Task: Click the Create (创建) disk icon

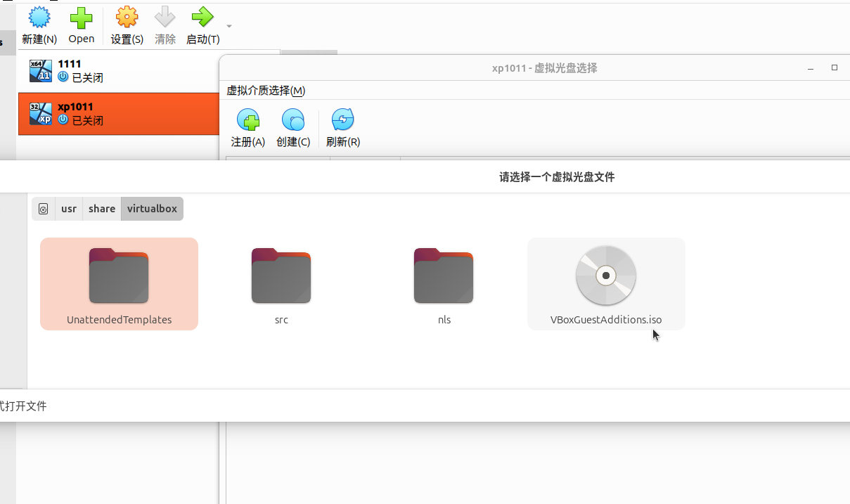Action: [293, 119]
